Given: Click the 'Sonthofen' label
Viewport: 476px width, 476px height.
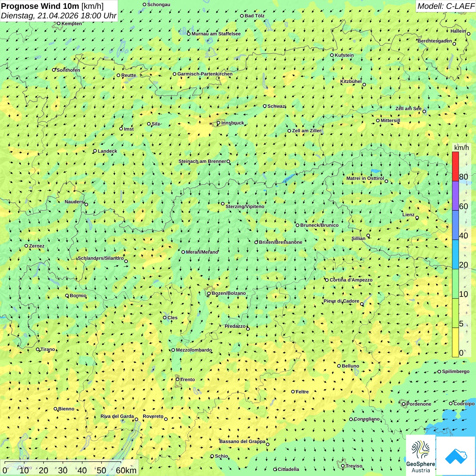Looking at the screenshot, I should point(68,70).
